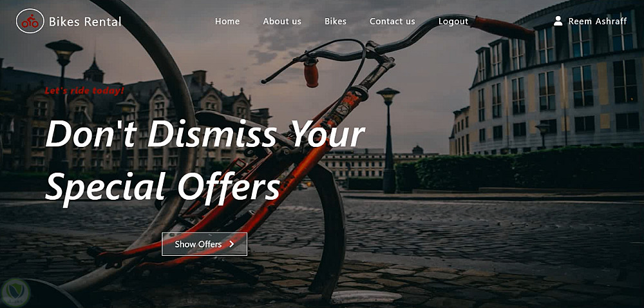This screenshot has width=644, height=308.
Task: Select the Show Offers label text
Action: pos(198,244)
